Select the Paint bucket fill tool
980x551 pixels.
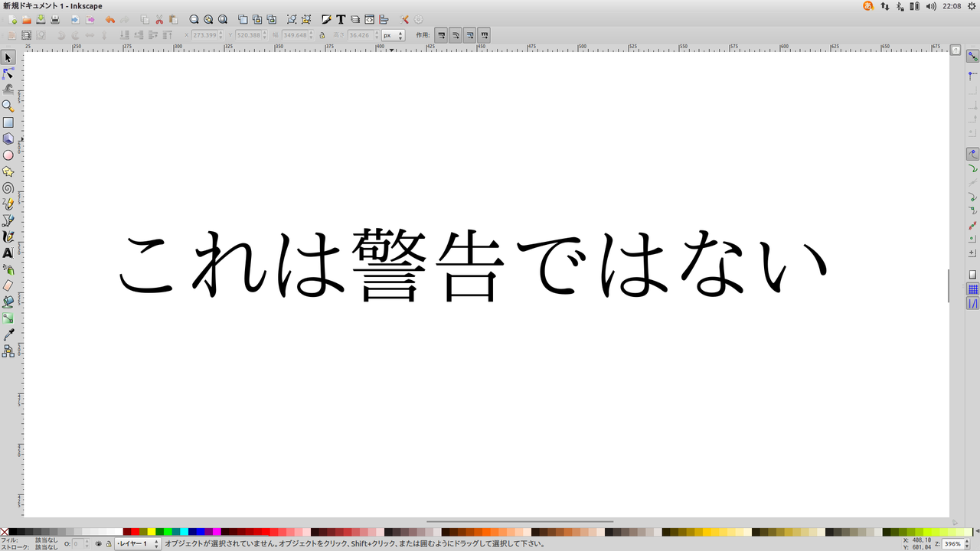[x=8, y=302]
